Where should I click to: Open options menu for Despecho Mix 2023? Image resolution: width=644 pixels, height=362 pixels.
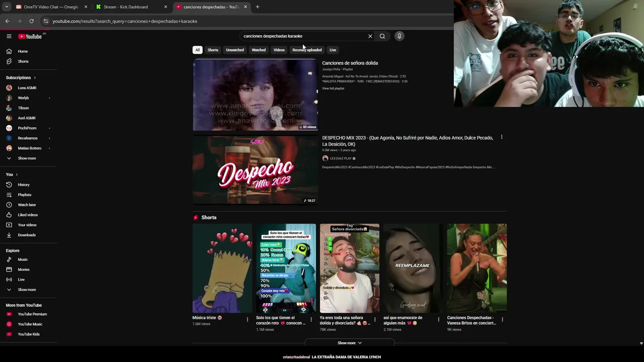tap(502, 137)
